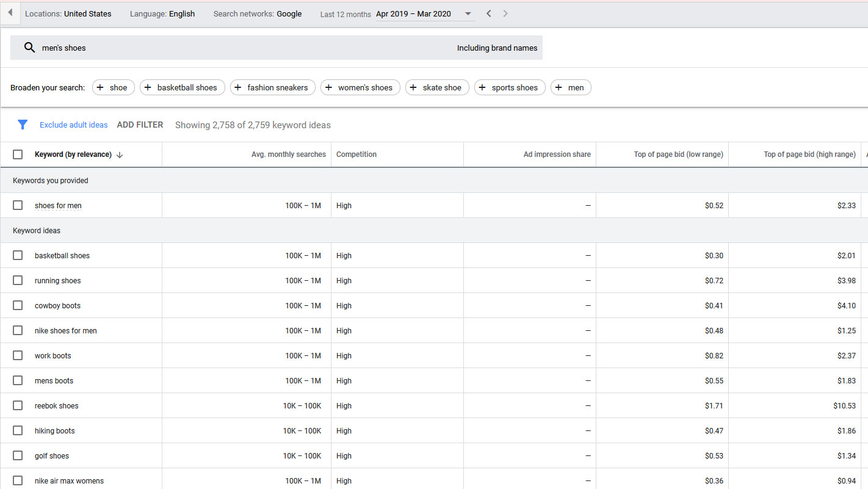Check the 'golf shoes' row

click(18, 455)
